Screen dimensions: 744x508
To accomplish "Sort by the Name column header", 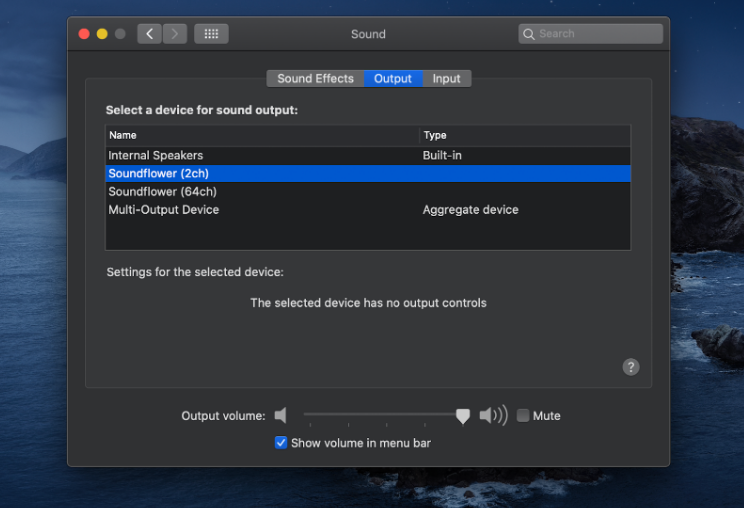I will (260, 135).
